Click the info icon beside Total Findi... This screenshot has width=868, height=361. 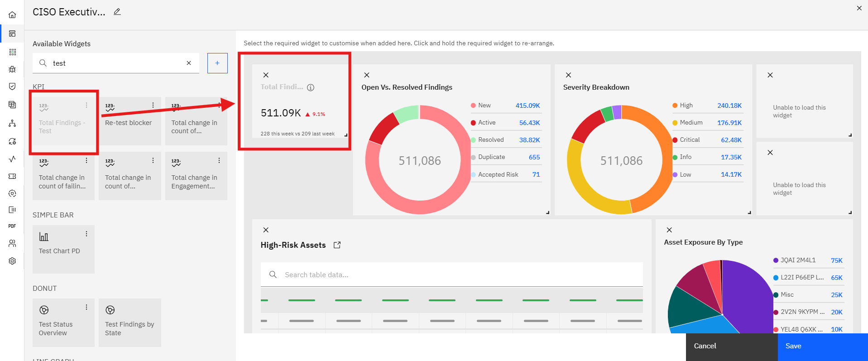point(311,87)
